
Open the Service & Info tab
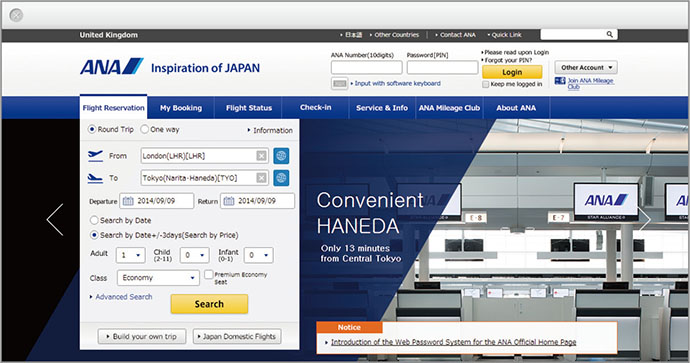tap(382, 108)
